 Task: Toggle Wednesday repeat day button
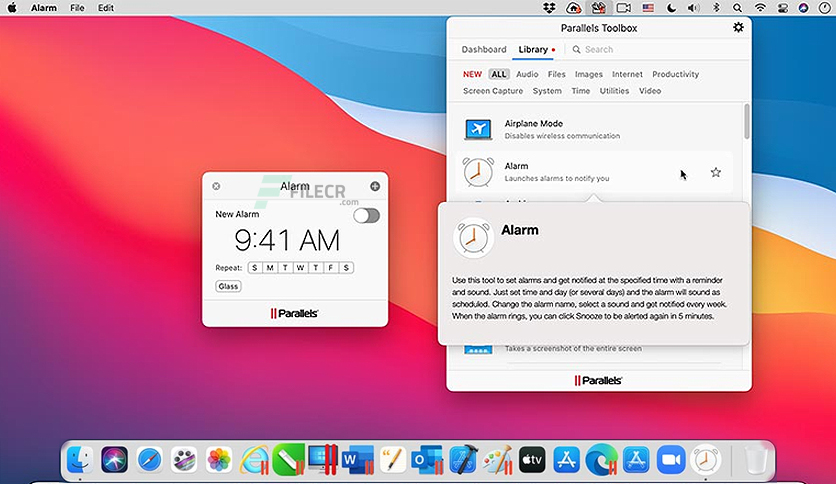pyautogui.click(x=301, y=268)
